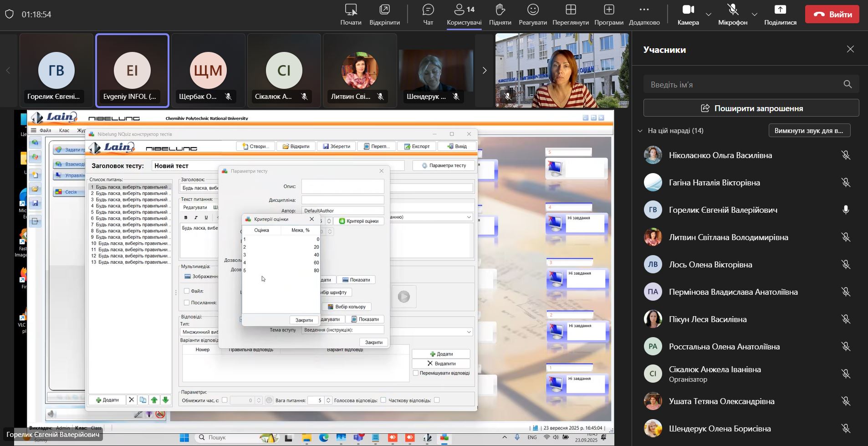Open the Відкріпити pop-out option

click(384, 14)
